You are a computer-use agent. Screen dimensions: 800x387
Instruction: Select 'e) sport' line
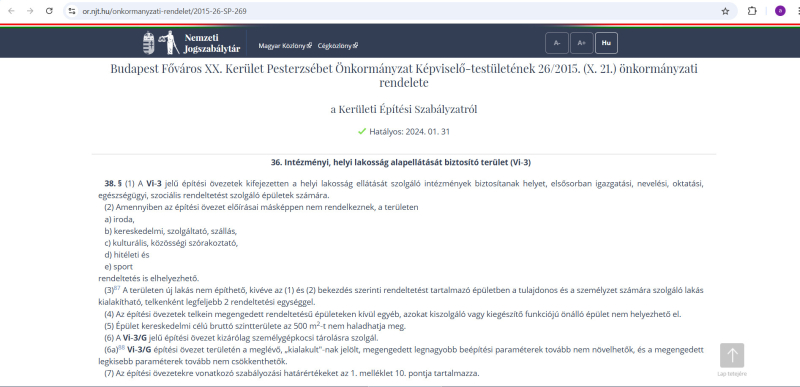click(118, 267)
